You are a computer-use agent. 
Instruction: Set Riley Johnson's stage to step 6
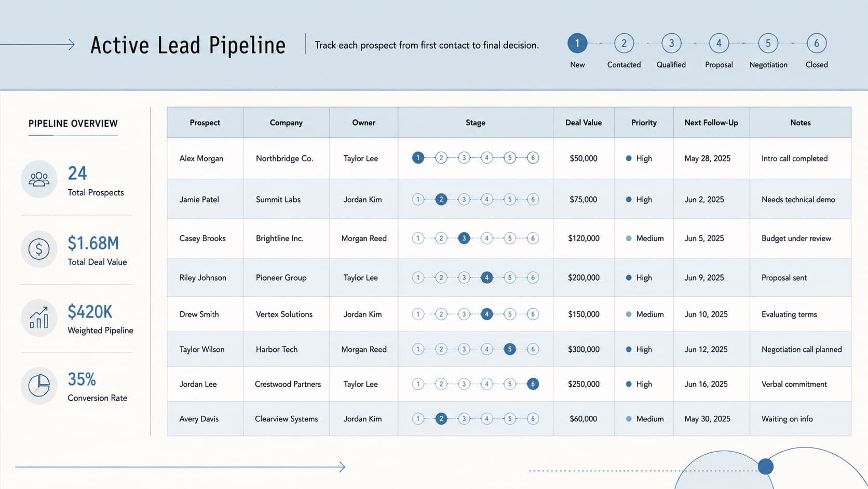coord(533,277)
